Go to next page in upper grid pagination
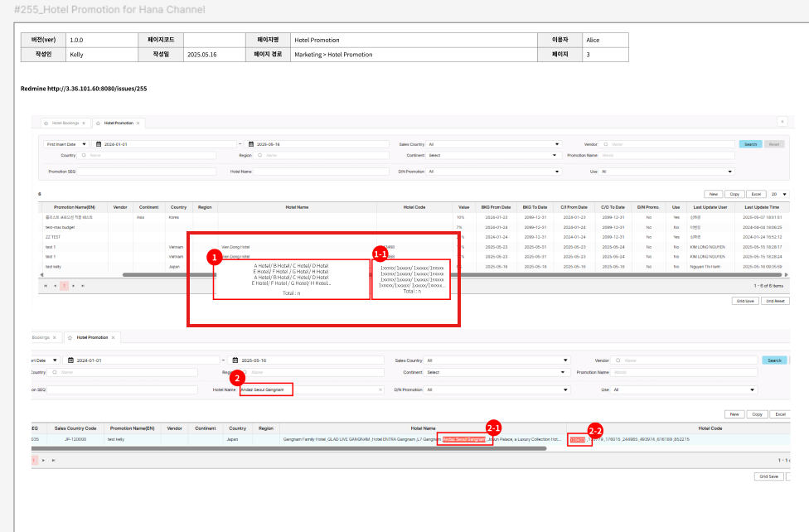The height and width of the screenshot is (532, 809). pos(73,285)
